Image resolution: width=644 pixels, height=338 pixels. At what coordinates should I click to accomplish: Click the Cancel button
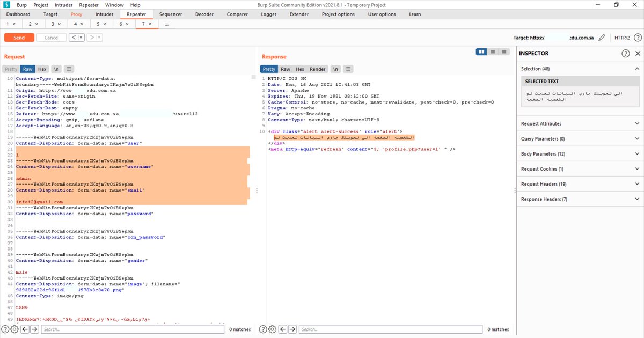pyautogui.click(x=52, y=38)
